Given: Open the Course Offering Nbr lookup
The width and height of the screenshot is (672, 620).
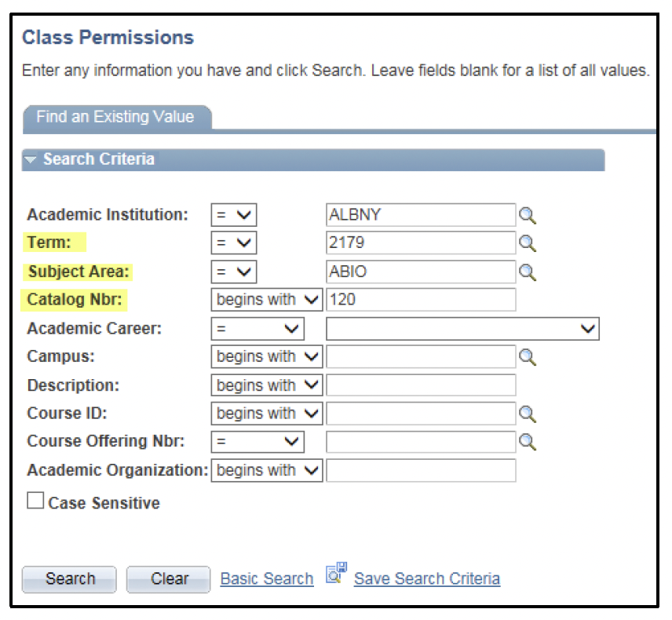Looking at the screenshot, I should coord(527,442).
